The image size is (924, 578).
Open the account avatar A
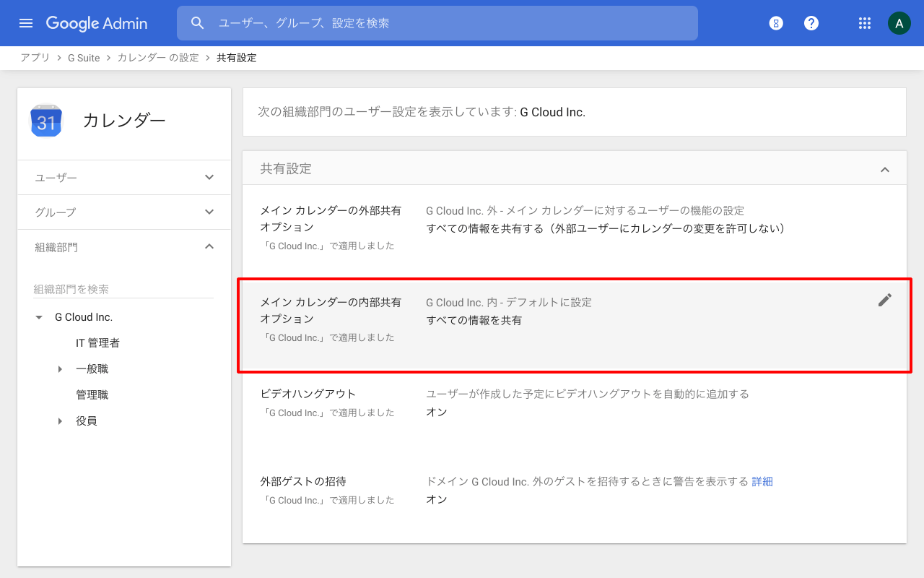(x=899, y=23)
